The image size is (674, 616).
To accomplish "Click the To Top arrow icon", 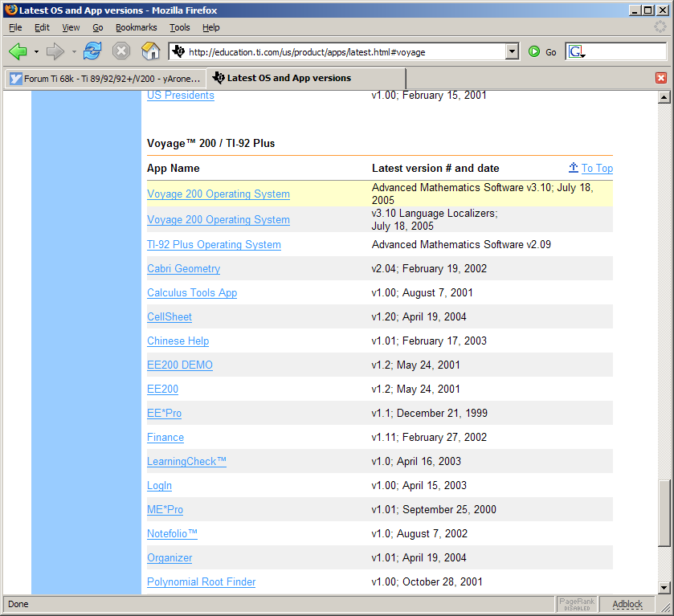I will pyautogui.click(x=574, y=168).
